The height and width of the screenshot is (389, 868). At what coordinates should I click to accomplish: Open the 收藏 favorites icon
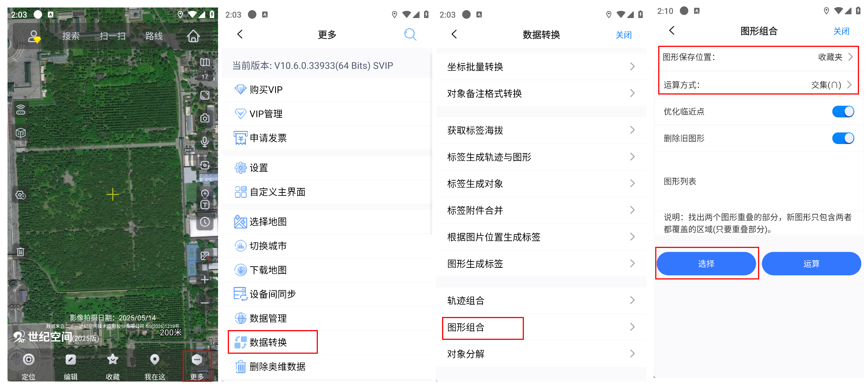coord(113,359)
